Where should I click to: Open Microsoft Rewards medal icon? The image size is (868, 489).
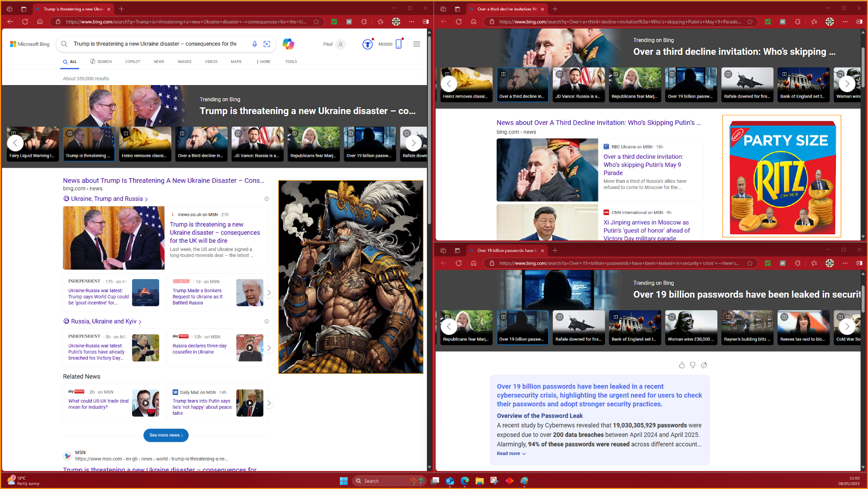click(x=367, y=44)
